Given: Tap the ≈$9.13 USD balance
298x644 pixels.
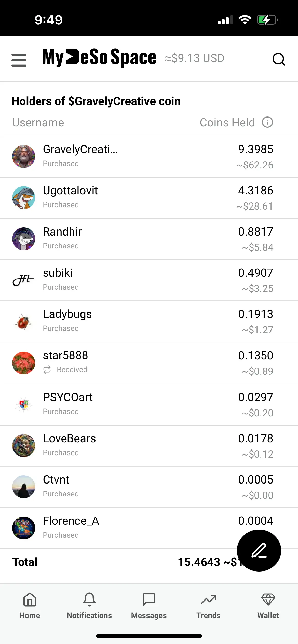Looking at the screenshot, I should [x=194, y=58].
